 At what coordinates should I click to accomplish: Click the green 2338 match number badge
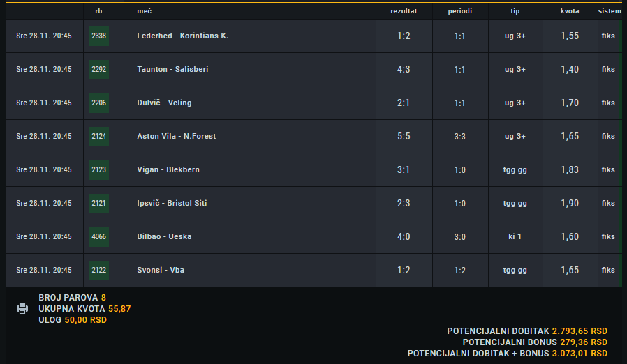coord(98,36)
